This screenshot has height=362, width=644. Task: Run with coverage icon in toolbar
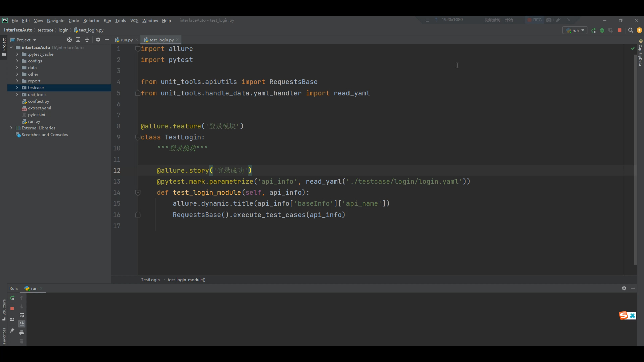(611, 31)
